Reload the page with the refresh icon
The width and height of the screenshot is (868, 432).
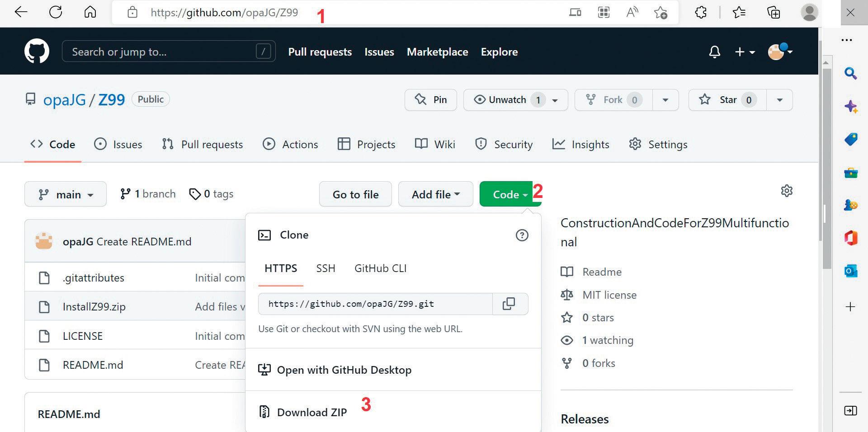[56, 12]
